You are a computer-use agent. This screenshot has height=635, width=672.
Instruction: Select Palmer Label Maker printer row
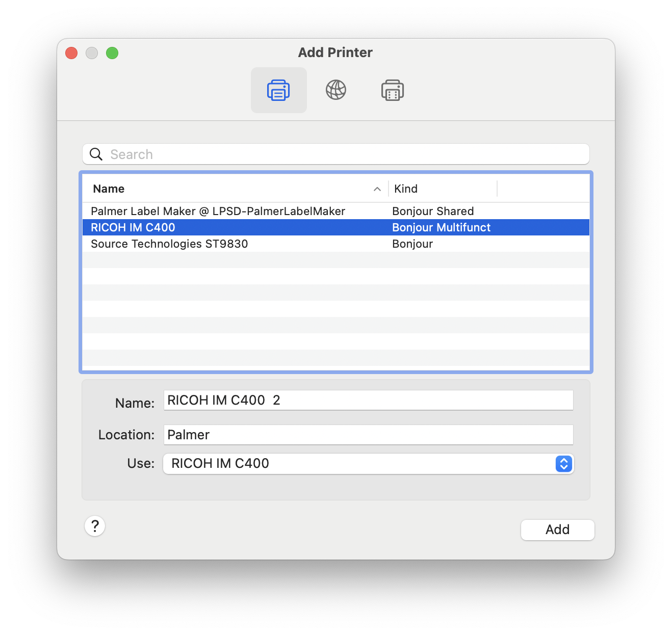(218, 211)
